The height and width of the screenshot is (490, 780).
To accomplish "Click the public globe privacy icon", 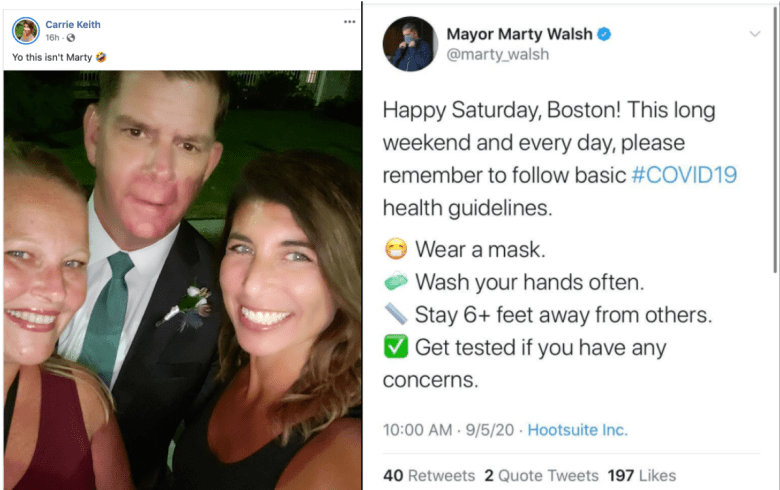I will pyautogui.click(x=71, y=38).
